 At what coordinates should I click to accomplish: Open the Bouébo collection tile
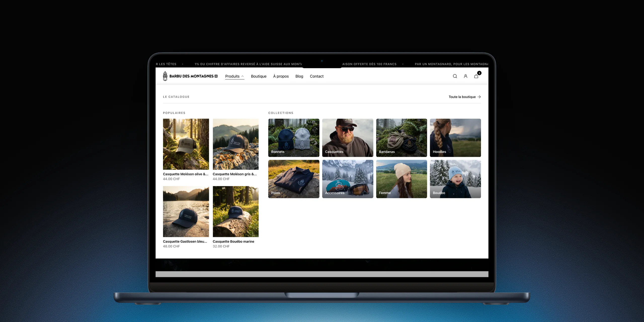coord(455,179)
